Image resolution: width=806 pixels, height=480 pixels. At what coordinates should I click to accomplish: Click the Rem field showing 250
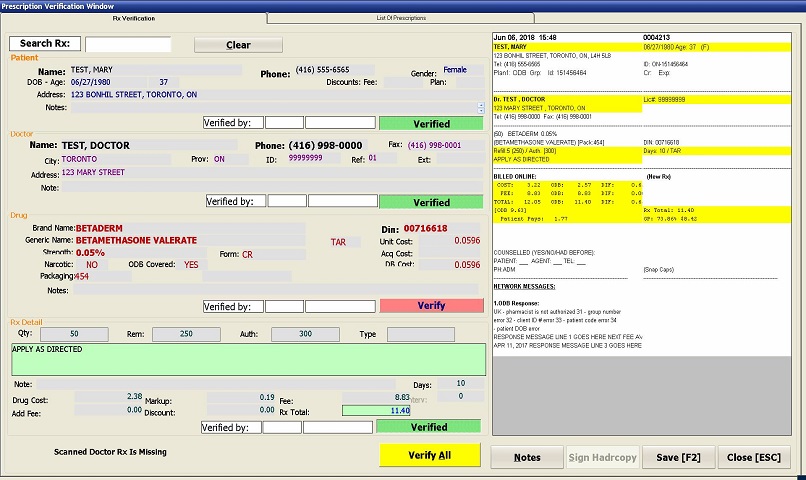pos(186,334)
